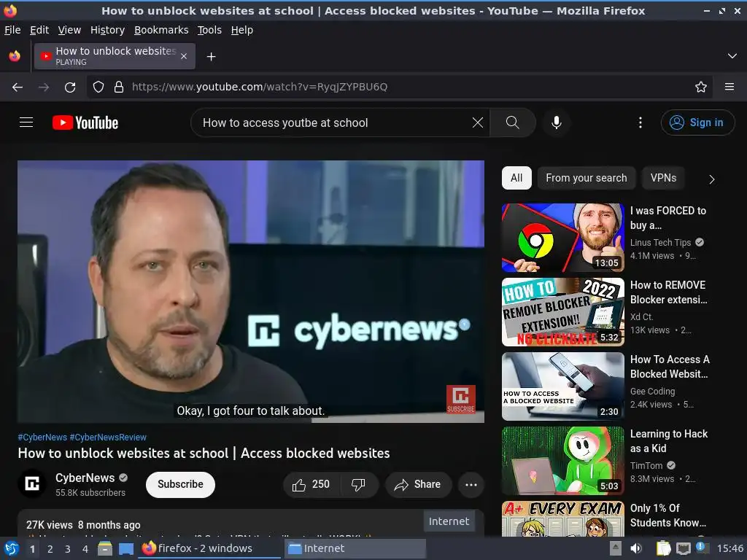The height and width of the screenshot is (560, 747).
Task: Click the #CyberNewsReview hashtag
Action: coord(108,437)
